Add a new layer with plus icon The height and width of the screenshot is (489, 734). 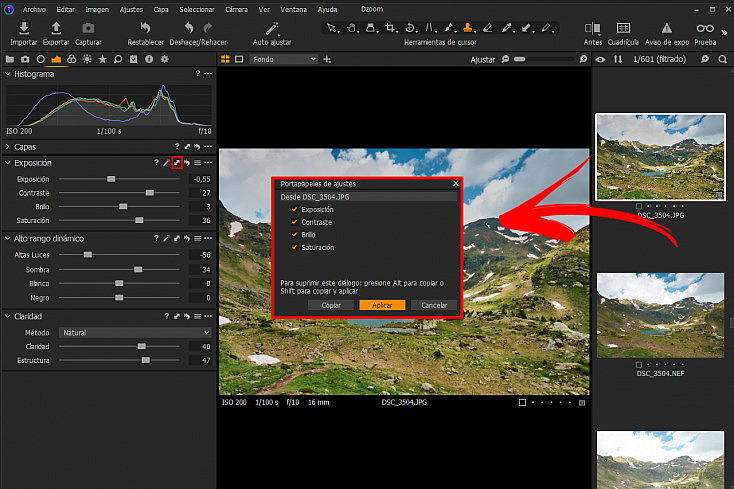point(327,59)
